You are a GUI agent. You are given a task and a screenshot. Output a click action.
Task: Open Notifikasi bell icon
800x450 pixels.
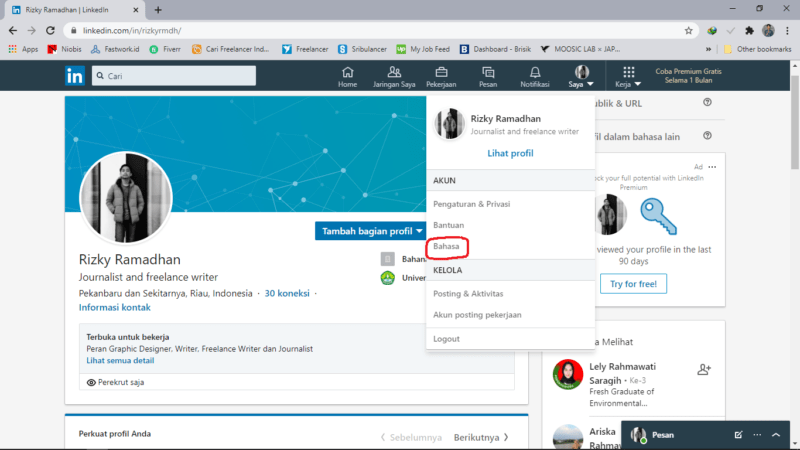(535, 77)
